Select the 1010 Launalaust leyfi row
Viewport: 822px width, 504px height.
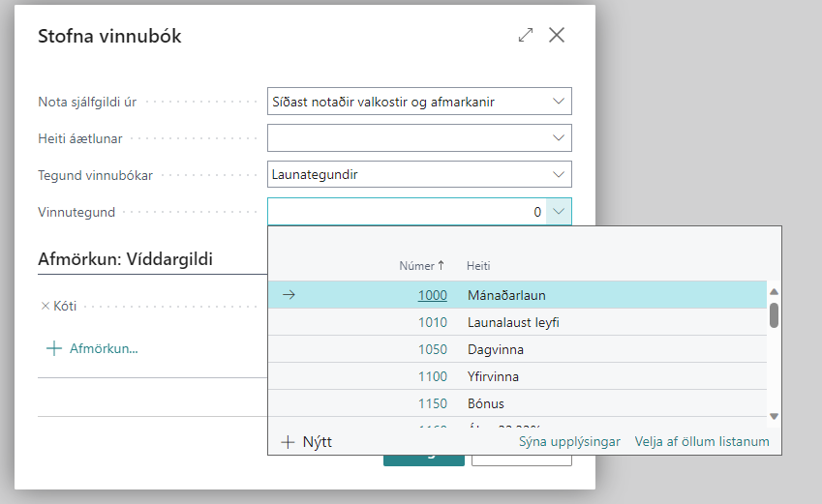coord(513,322)
